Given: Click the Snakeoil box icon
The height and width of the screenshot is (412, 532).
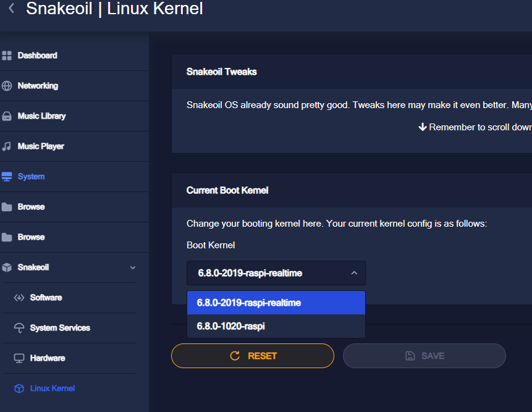Looking at the screenshot, I should (x=7, y=267).
